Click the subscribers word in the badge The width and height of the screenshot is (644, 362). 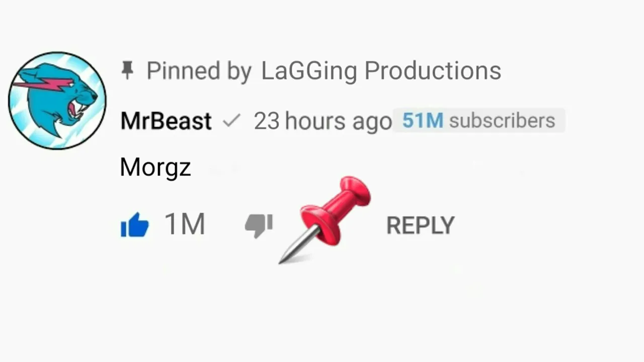[x=502, y=121]
